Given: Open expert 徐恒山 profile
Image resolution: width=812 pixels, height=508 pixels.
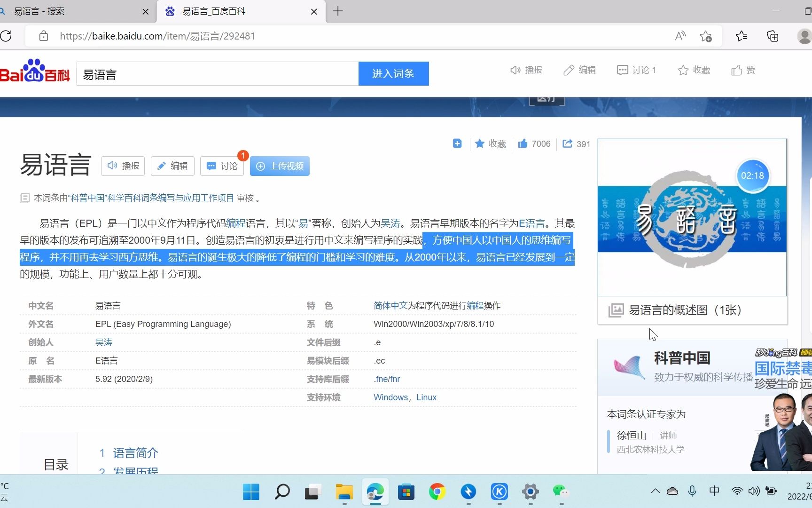Looking at the screenshot, I should (x=631, y=436).
